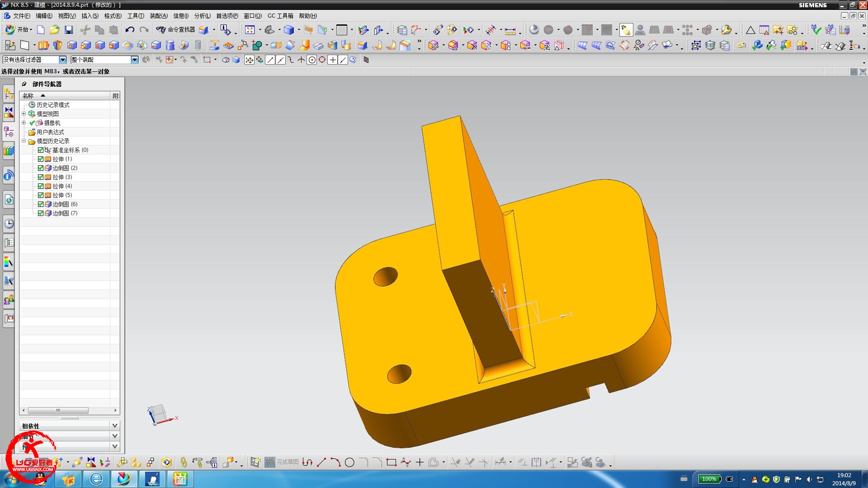
Task: Toggle the 摄像机 green check mark
Action: [x=32, y=123]
